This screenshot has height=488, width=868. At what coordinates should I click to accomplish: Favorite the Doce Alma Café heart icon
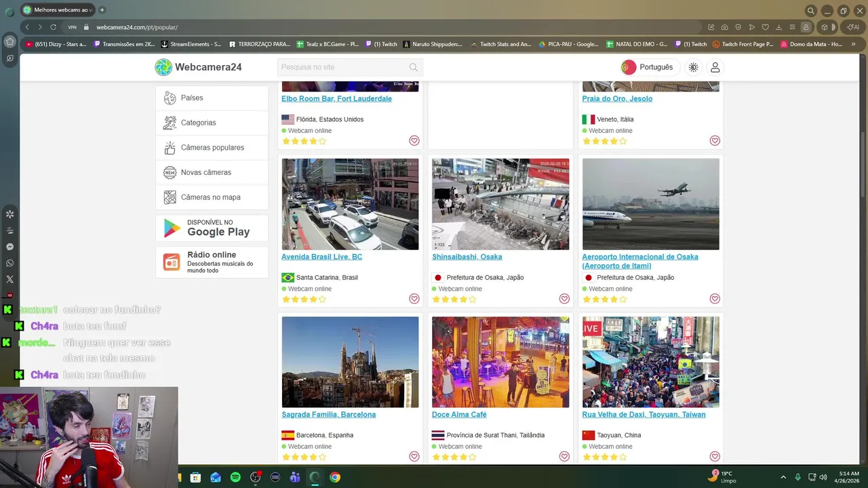(564, 456)
